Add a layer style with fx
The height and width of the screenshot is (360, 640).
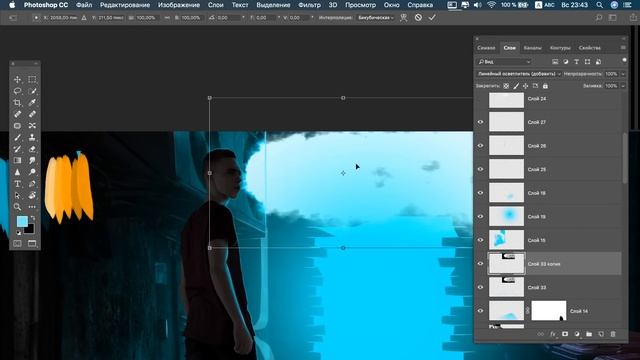[x=553, y=334]
